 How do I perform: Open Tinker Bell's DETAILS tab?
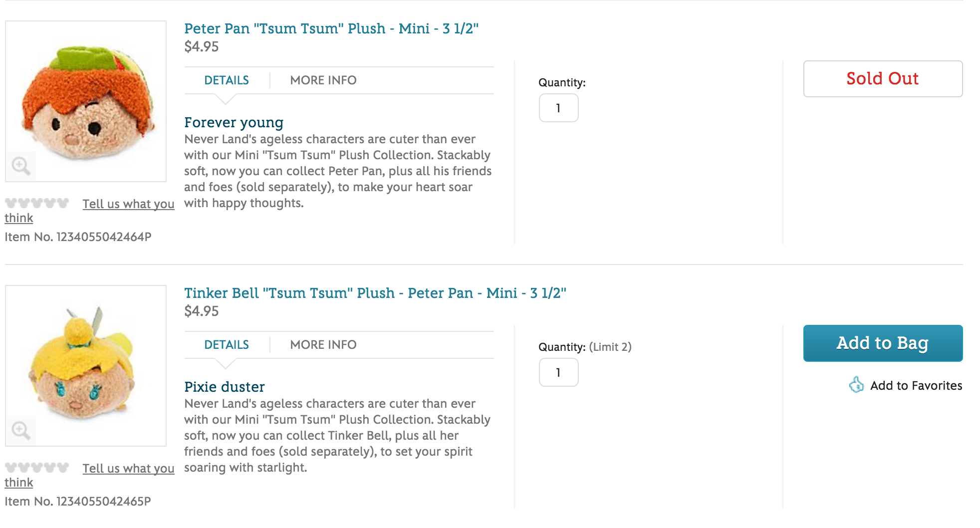click(x=227, y=345)
